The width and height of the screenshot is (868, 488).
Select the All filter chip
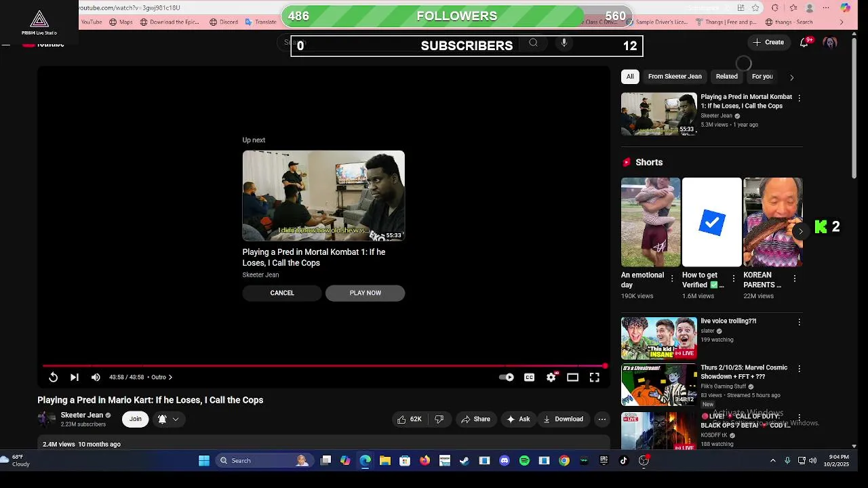[630, 77]
